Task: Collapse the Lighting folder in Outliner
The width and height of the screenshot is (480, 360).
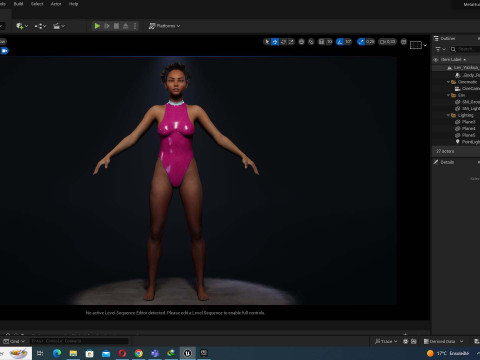Action: click(448, 115)
